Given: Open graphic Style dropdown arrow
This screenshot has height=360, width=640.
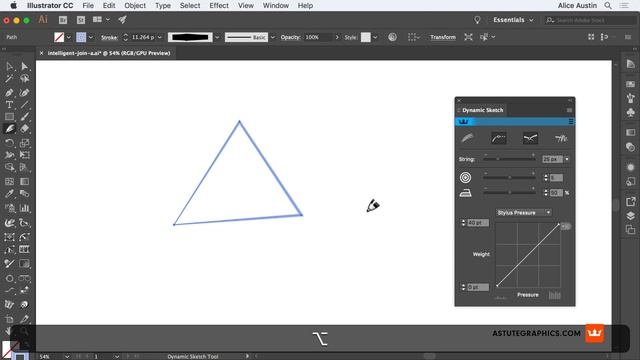Looking at the screenshot, I should 375,37.
